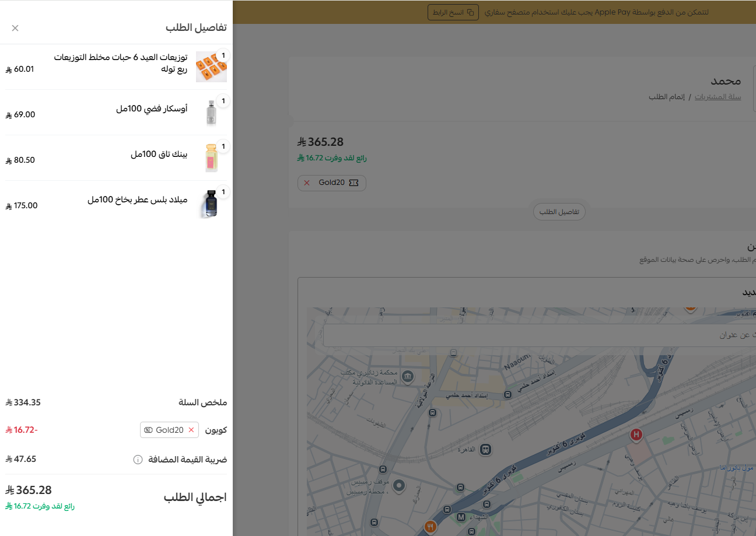
Task: Remove the top Gold20 coupon via its red X
Action: pyautogui.click(x=306, y=183)
